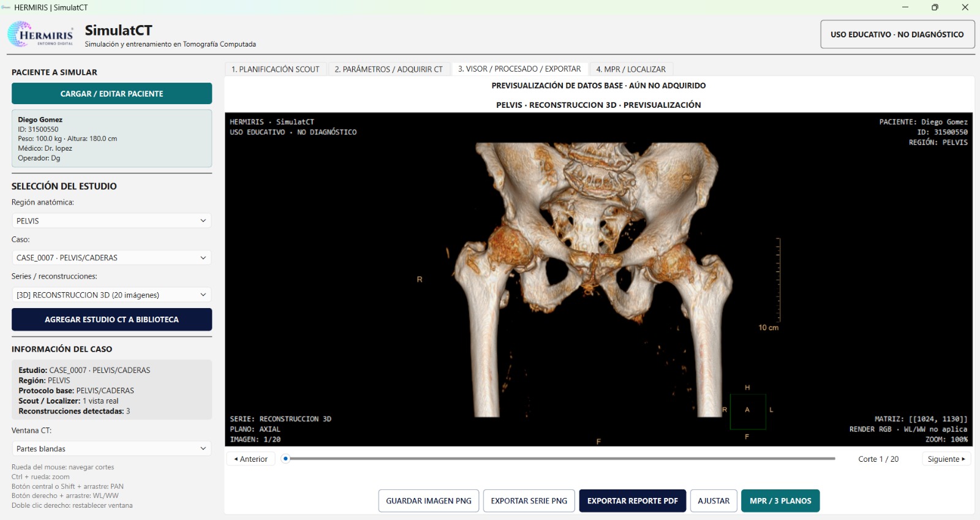Minimize the SimulatCT window
The width and height of the screenshot is (980, 520).
(x=905, y=7)
